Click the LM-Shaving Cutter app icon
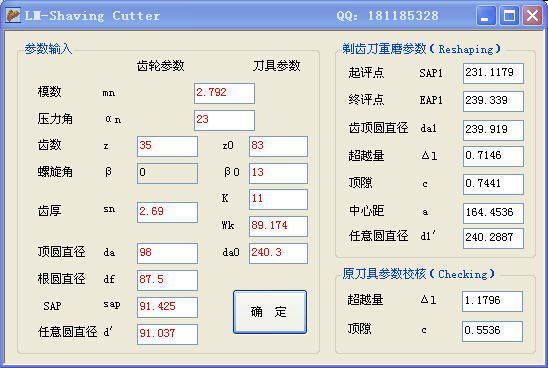 13,15
